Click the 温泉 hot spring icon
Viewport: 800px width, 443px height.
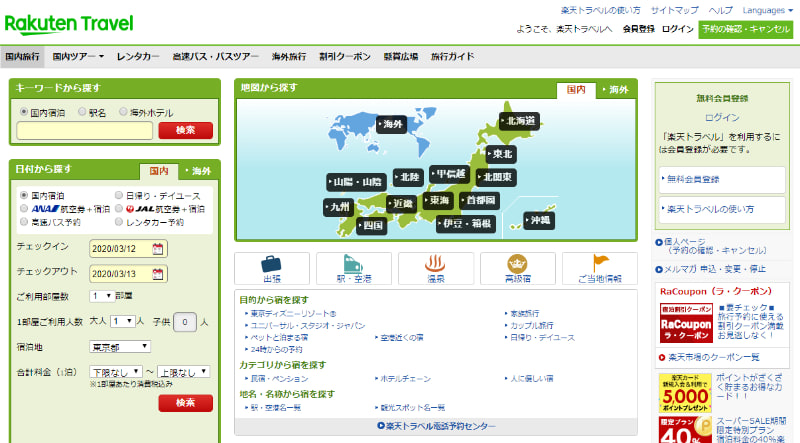[x=435, y=263]
